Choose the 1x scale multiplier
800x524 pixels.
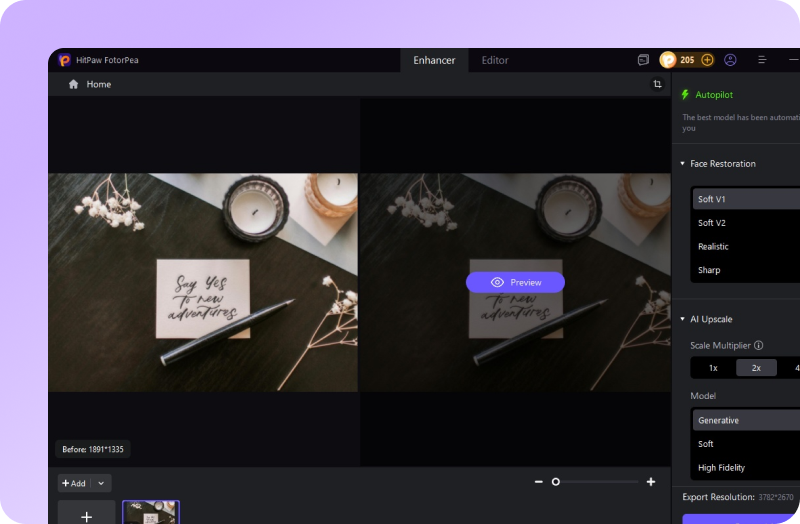click(x=713, y=368)
